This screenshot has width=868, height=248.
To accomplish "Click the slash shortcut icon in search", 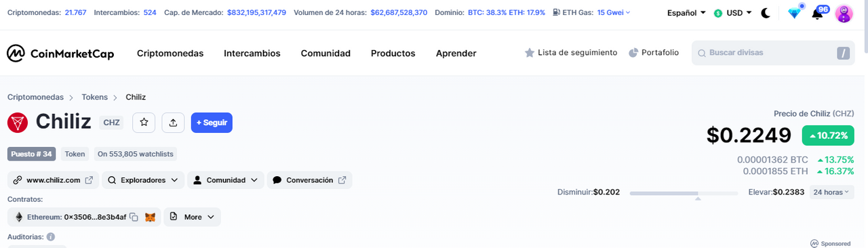I will coord(843,53).
